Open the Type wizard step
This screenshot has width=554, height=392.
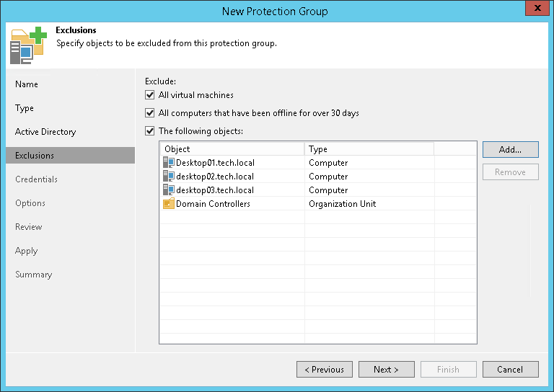coord(25,108)
